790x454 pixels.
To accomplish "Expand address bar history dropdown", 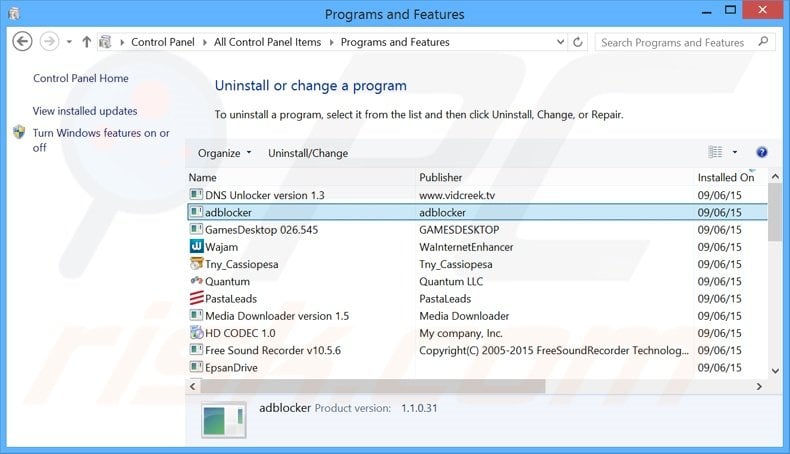I will [560, 42].
